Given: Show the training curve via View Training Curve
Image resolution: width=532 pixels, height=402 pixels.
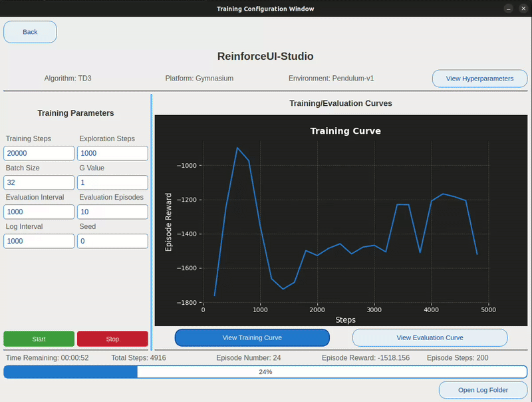Looking at the screenshot, I should click(x=252, y=338).
